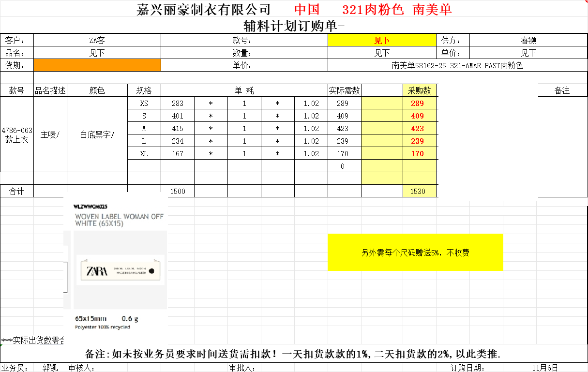Select the company title 嘉兴丽豪制衣有限公司
The width and height of the screenshot is (588, 372).
pyautogui.click(x=204, y=9)
